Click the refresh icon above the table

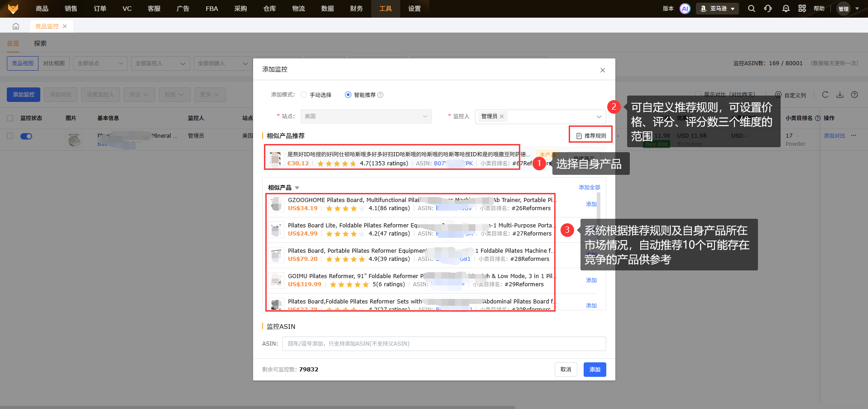(825, 95)
